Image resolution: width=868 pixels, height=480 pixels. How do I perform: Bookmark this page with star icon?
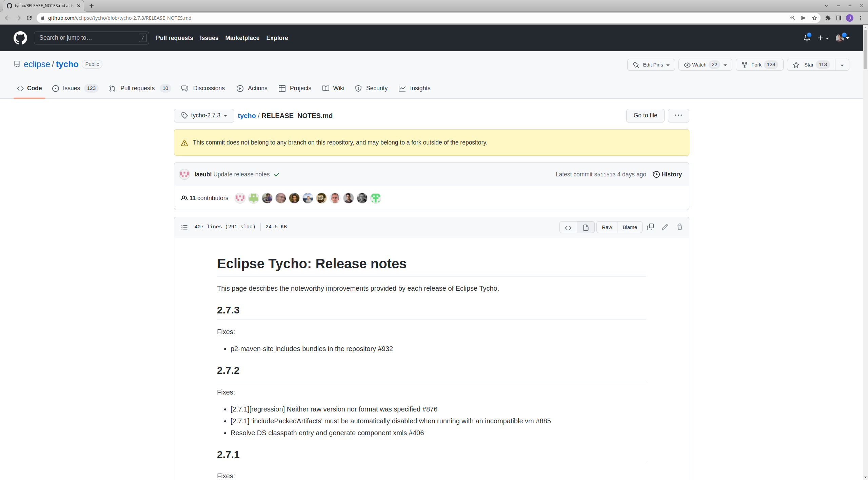pos(814,18)
